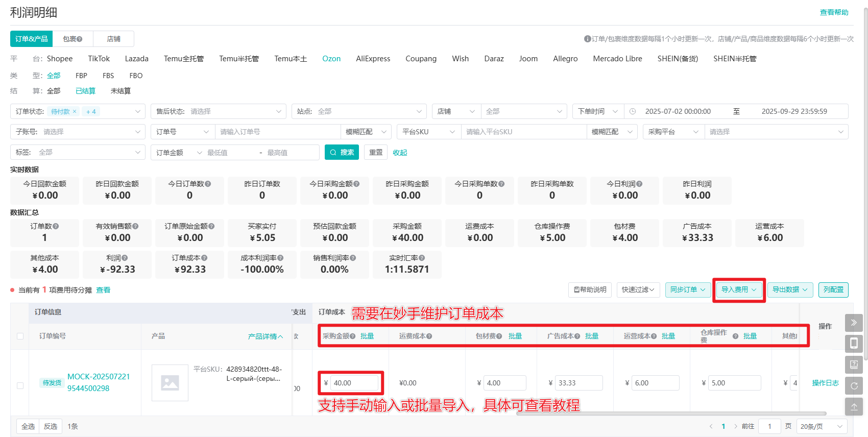Remove the 待付款 tag in order status filter
Image resolution: width=868 pixels, height=437 pixels.
[x=75, y=111]
